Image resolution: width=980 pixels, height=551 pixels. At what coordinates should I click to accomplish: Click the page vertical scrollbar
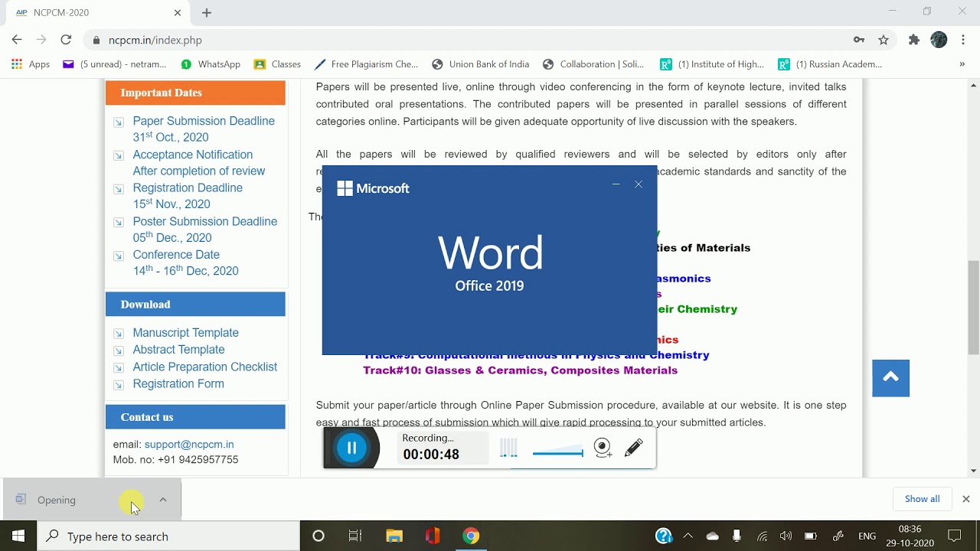click(x=973, y=308)
